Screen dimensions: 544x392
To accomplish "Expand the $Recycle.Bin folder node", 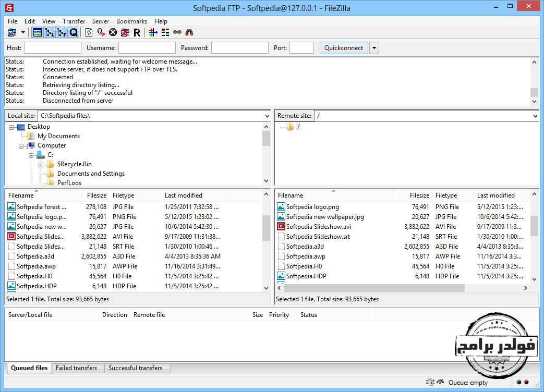I will 41,165.
